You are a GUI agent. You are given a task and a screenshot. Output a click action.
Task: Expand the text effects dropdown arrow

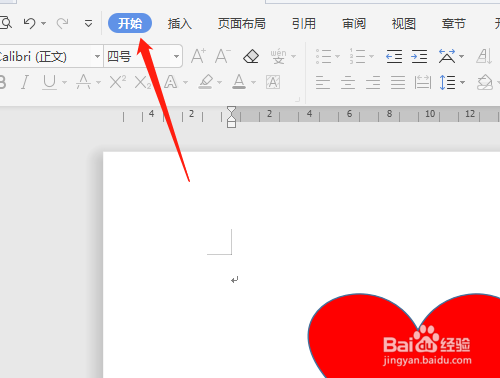click(186, 82)
